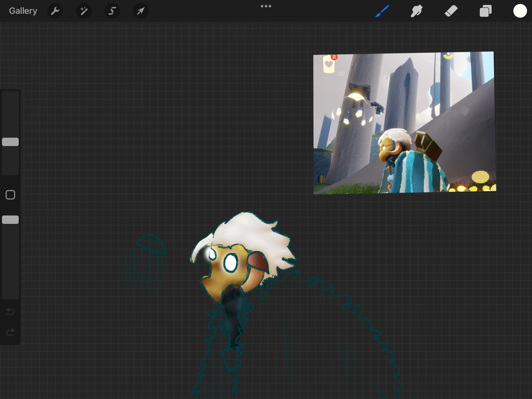Open the active color picker circle
Image resolution: width=532 pixels, height=399 pixels.
520,11
